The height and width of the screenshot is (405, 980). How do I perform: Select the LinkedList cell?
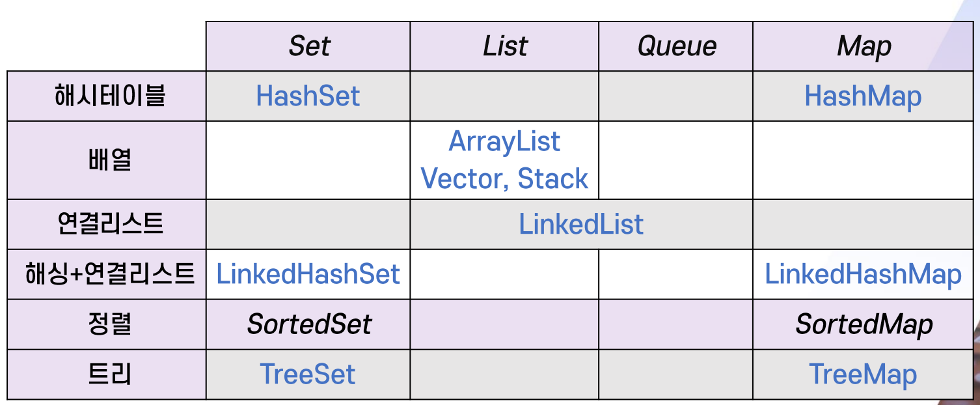click(x=581, y=225)
